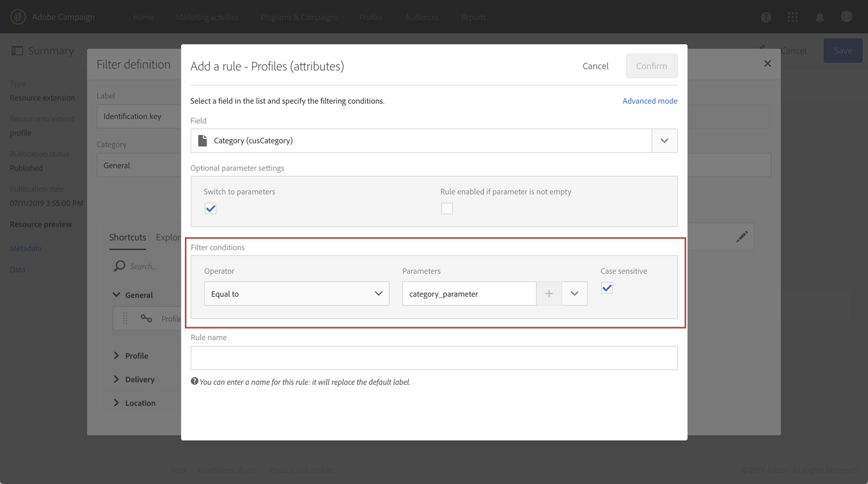Open the apps grid icon

click(793, 17)
